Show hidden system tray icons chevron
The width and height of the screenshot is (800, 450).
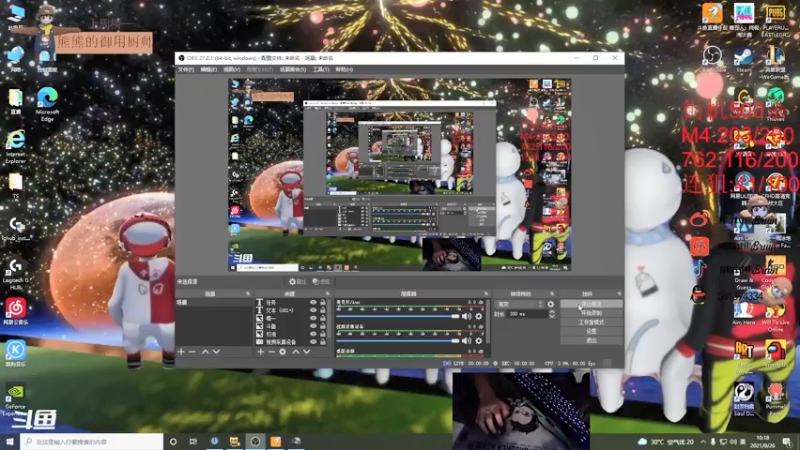click(x=703, y=441)
